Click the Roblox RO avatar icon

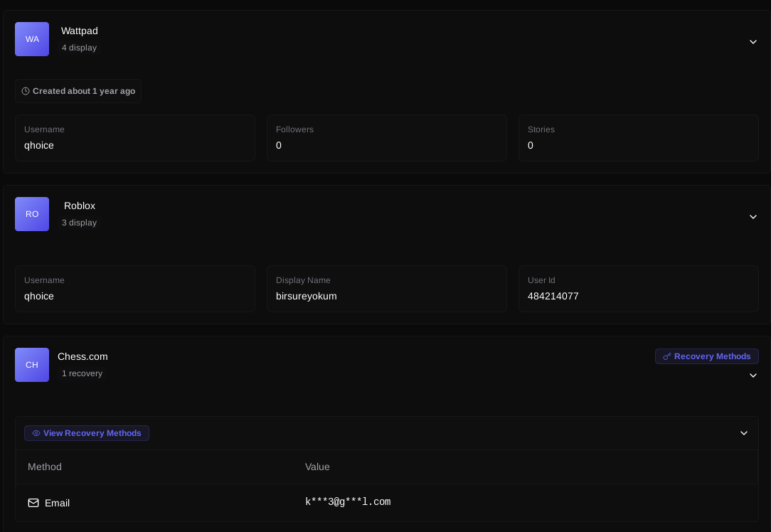[x=32, y=214]
